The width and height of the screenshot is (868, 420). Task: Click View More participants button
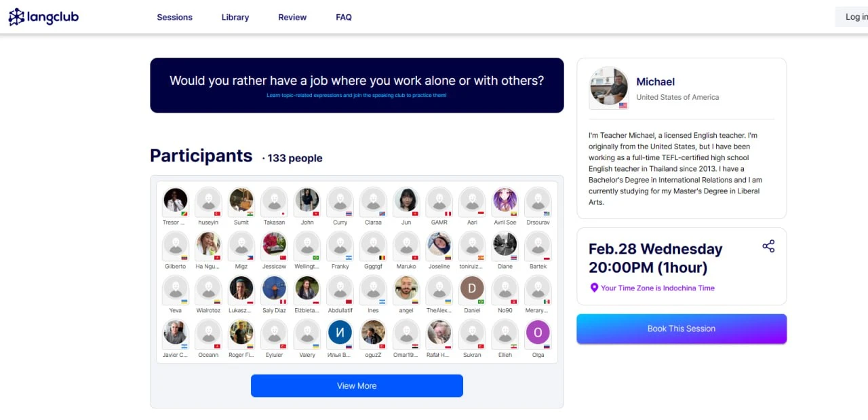[x=357, y=385]
